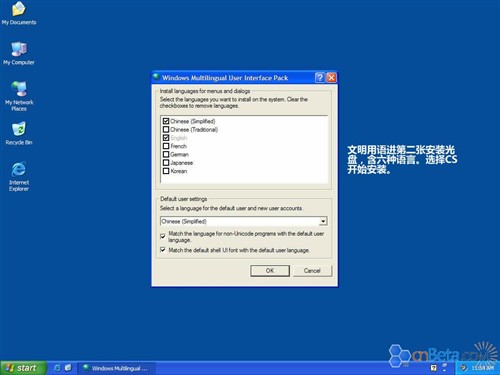Viewport: 500px width, 375px height.
Task: Click the system tray clock
Action: 483,368
